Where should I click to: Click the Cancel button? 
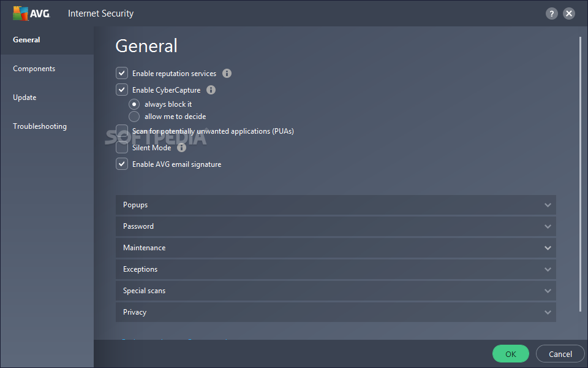[560, 354]
